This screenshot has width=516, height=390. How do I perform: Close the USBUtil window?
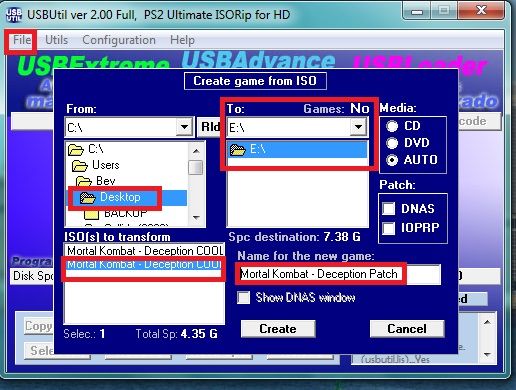(x=481, y=11)
